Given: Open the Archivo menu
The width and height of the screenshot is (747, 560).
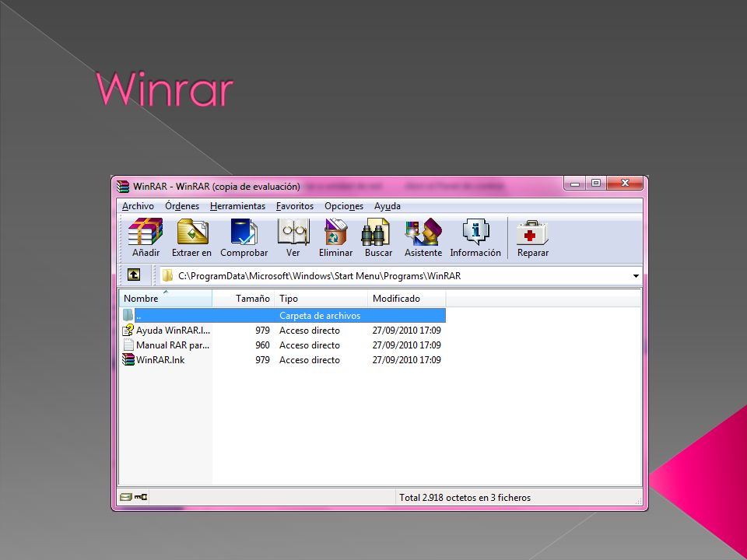Looking at the screenshot, I should click(x=138, y=206).
